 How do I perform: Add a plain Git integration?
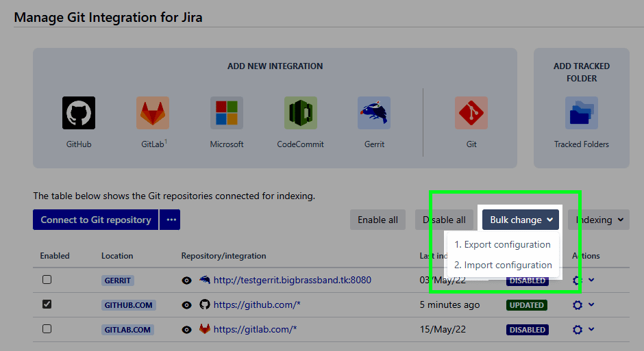(471, 113)
